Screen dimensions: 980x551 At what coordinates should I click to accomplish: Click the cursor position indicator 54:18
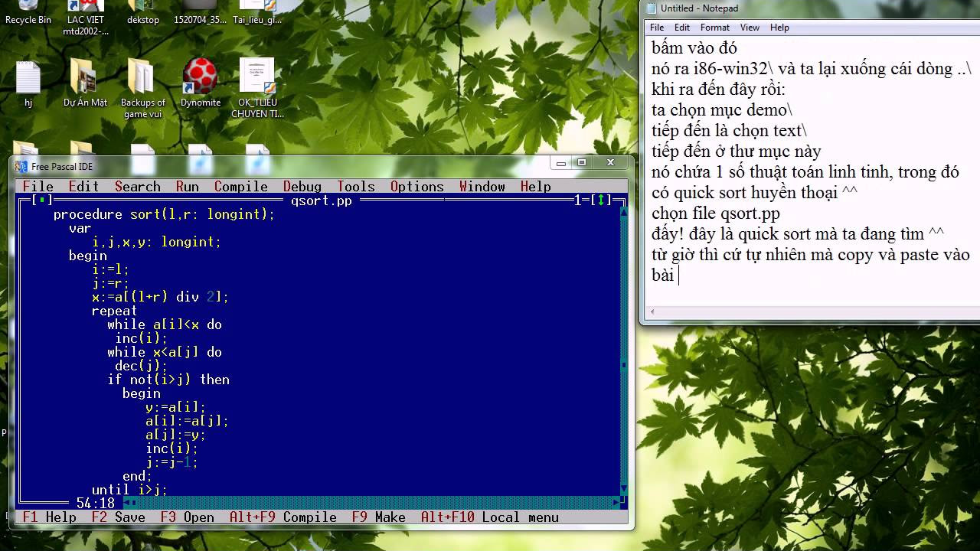click(x=96, y=504)
